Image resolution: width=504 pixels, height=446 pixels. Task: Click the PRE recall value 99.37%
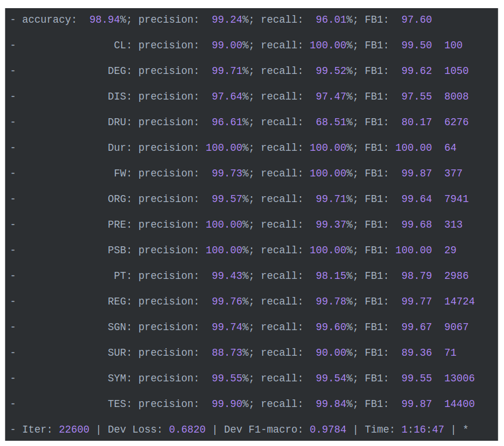click(334, 225)
